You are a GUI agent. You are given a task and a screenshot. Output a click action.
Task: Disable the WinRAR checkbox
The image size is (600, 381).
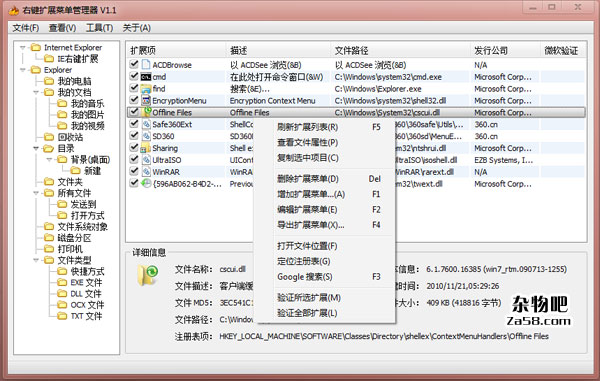134,171
